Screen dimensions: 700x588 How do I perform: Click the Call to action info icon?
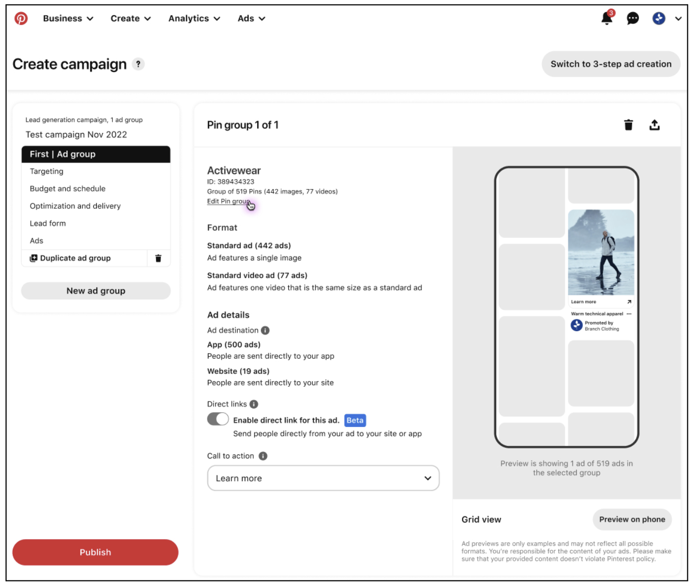coord(263,456)
